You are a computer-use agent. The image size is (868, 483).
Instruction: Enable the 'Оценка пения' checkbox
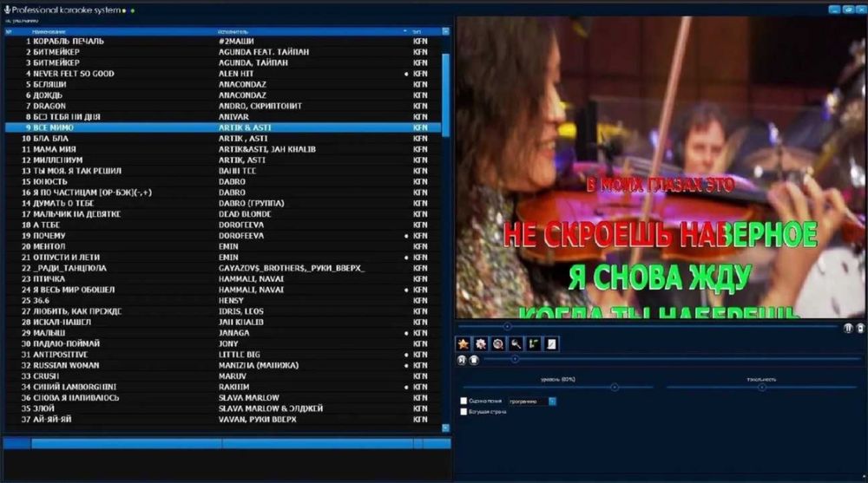464,401
